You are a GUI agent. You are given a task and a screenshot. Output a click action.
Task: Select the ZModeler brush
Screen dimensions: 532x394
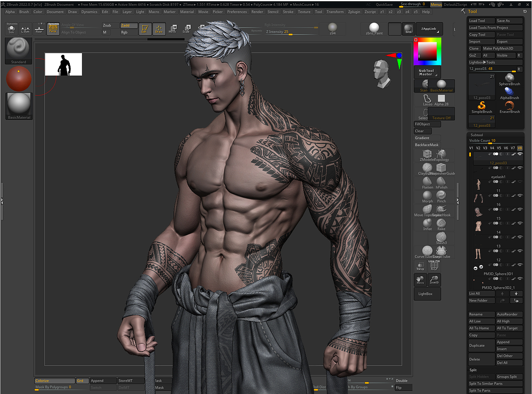click(x=427, y=155)
